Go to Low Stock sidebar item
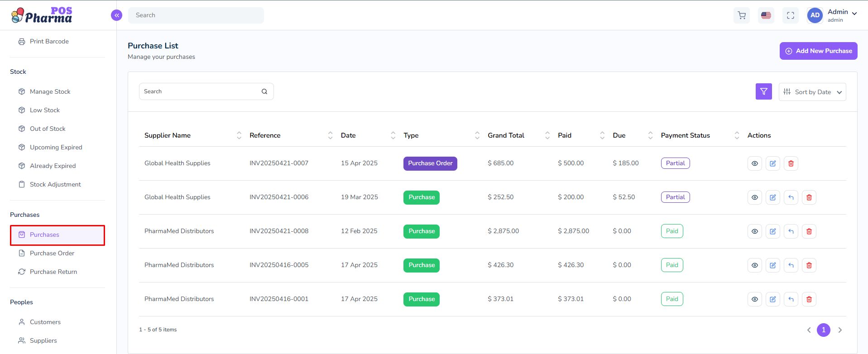This screenshot has width=868, height=354. (45, 110)
